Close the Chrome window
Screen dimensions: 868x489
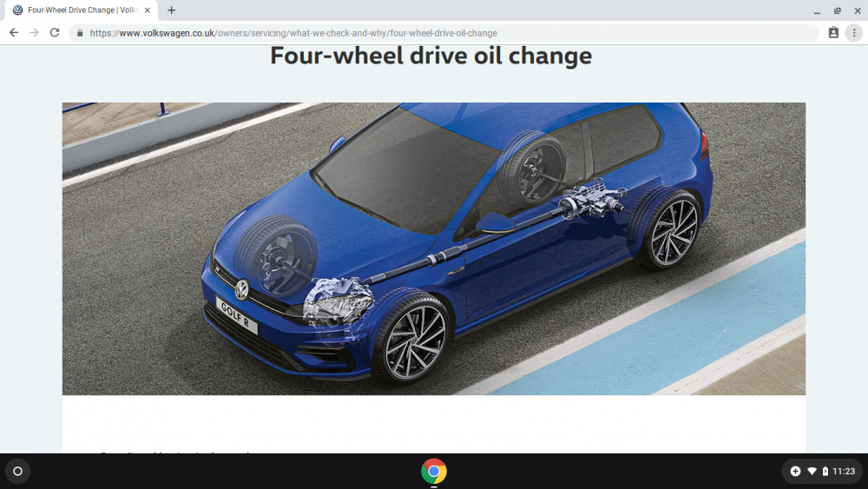click(x=858, y=10)
